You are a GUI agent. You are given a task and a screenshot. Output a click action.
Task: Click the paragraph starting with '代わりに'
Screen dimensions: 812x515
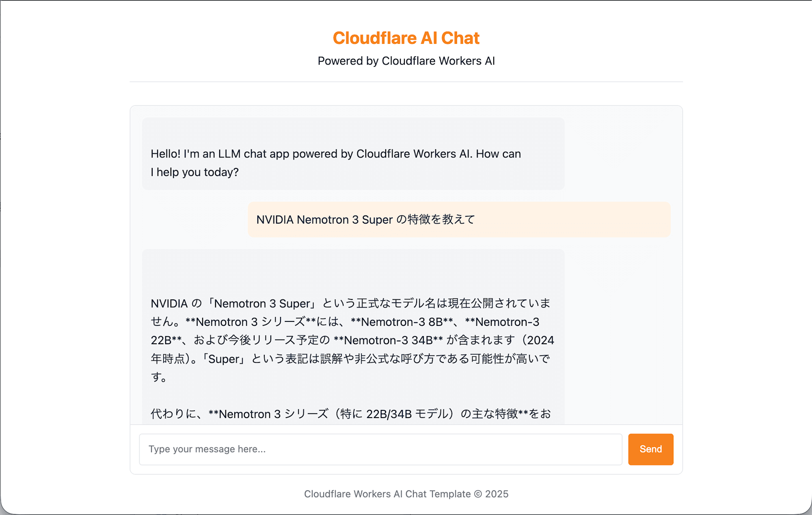[350, 414]
